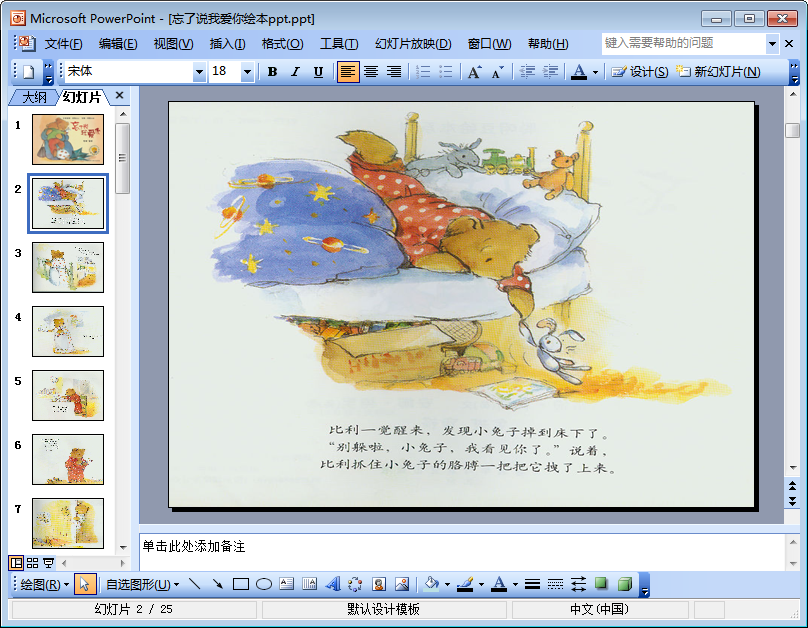Open AutoShapes (自选图形) menu
The height and width of the screenshot is (628, 808).
click(x=142, y=584)
